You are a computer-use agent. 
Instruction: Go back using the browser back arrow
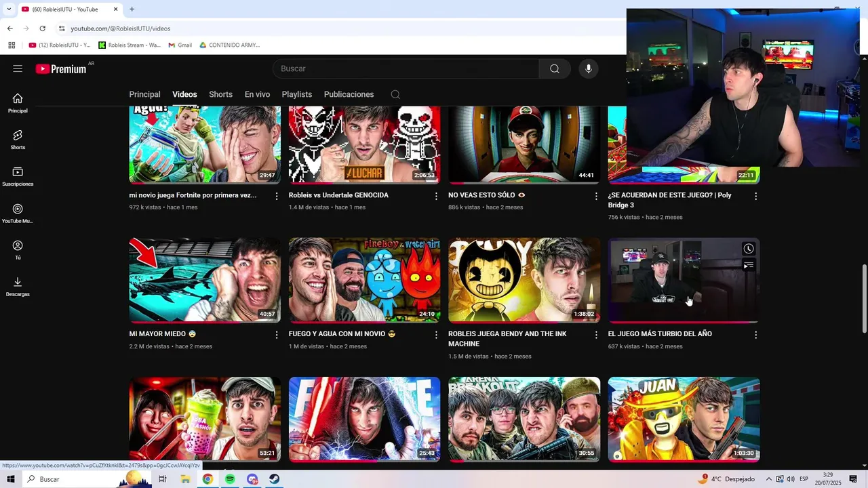tap(9, 28)
